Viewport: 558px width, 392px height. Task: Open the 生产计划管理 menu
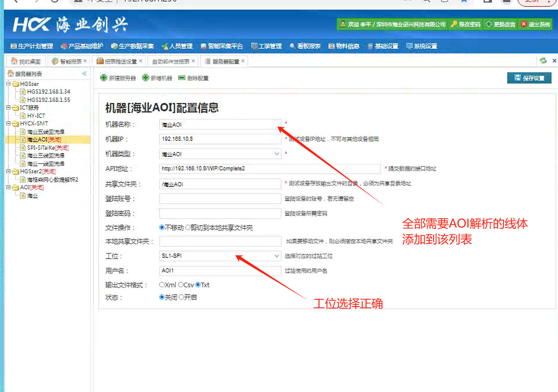pyautogui.click(x=31, y=46)
